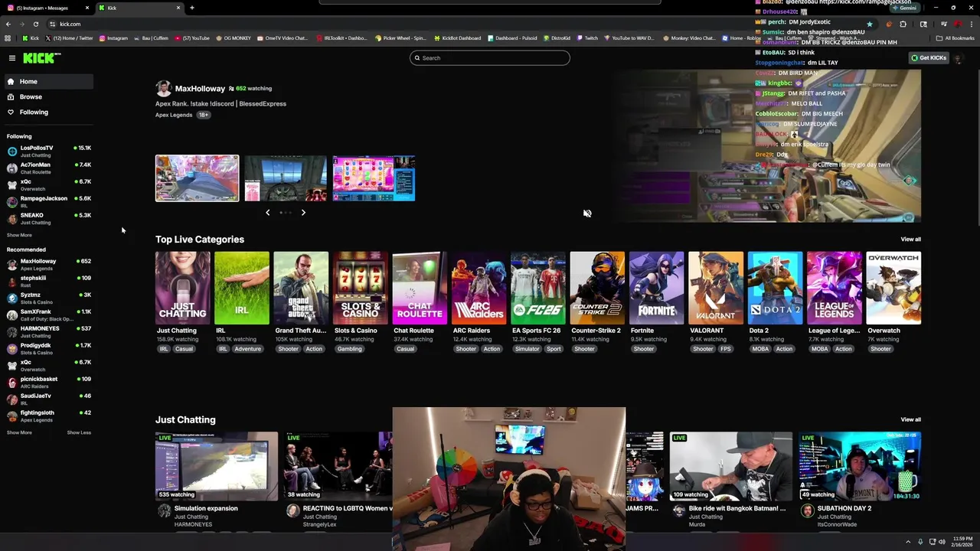
Task: Switch to Instagram Messages browser tab
Action: [47, 8]
